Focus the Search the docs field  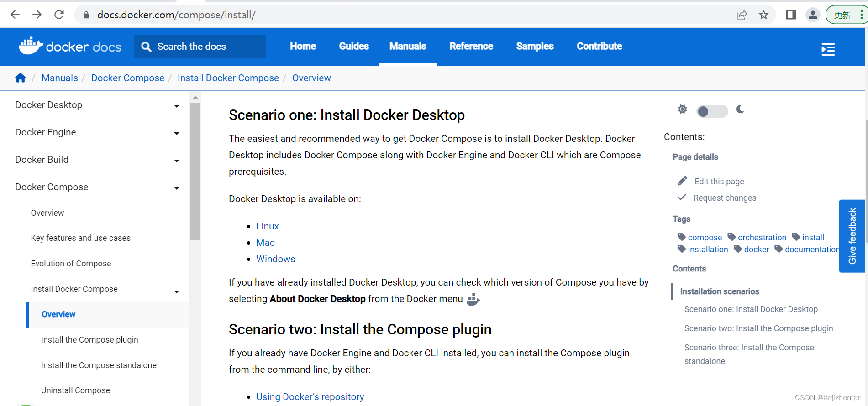(200, 47)
